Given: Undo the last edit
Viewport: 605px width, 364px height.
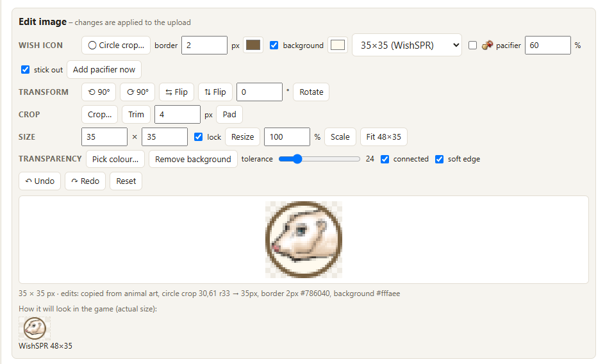Looking at the screenshot, I should pos(40,181).
